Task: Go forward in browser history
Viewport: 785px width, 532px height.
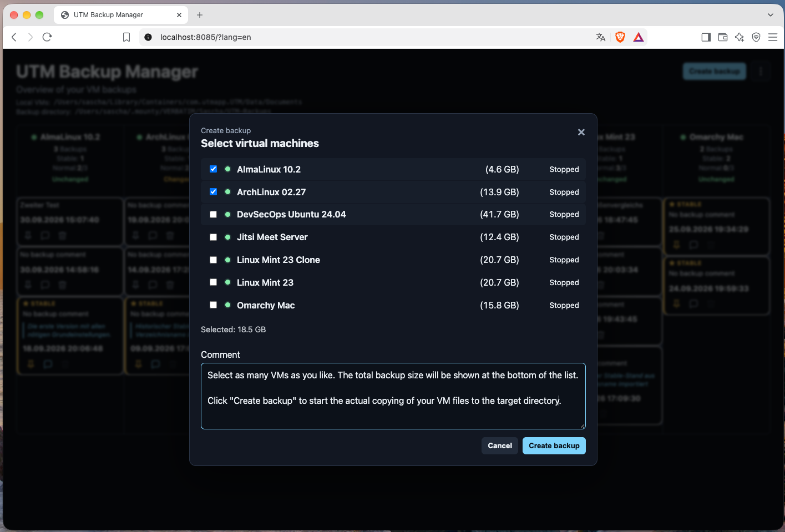Action: [31, 37]
